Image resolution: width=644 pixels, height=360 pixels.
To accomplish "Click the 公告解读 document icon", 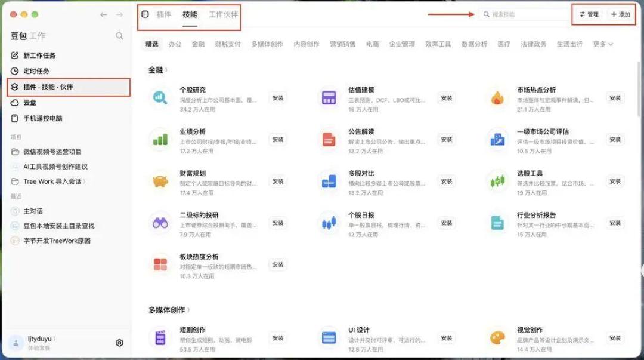I will [329, 140].
